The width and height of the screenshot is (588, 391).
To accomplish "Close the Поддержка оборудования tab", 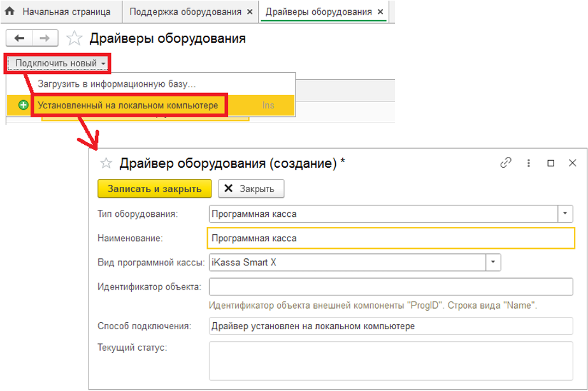I will [x=249, y=12].
